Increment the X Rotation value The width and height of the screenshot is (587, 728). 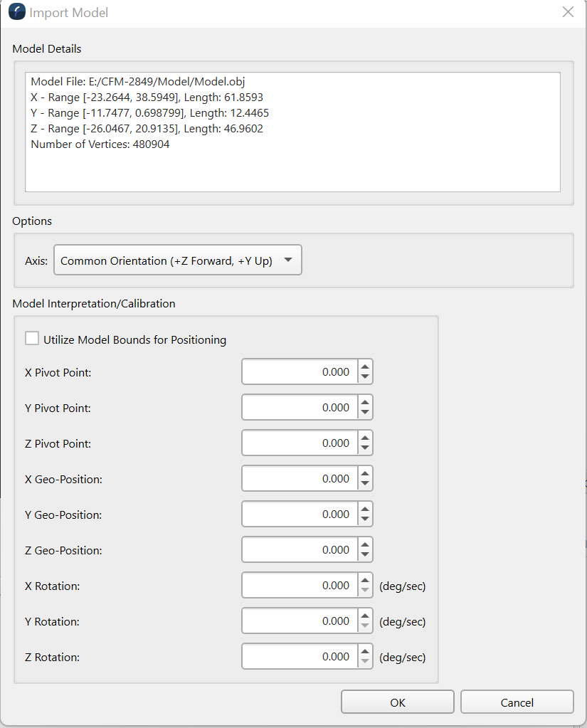tap(365, 580)
